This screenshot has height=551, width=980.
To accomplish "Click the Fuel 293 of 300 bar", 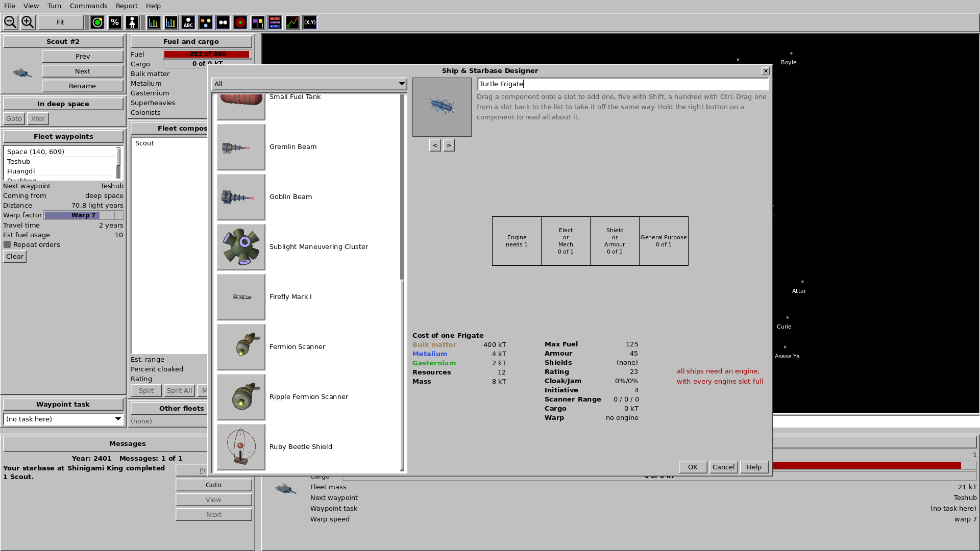I will tap(207, 54).
